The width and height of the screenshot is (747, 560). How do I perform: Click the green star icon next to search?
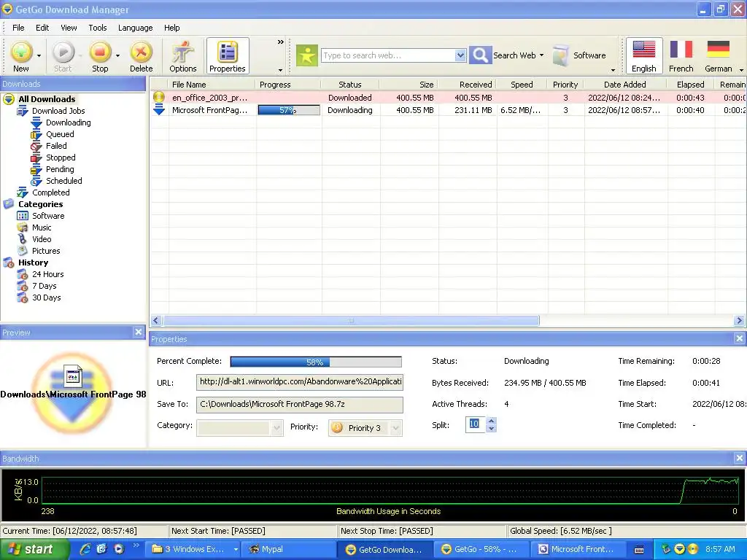coord(307,55)
